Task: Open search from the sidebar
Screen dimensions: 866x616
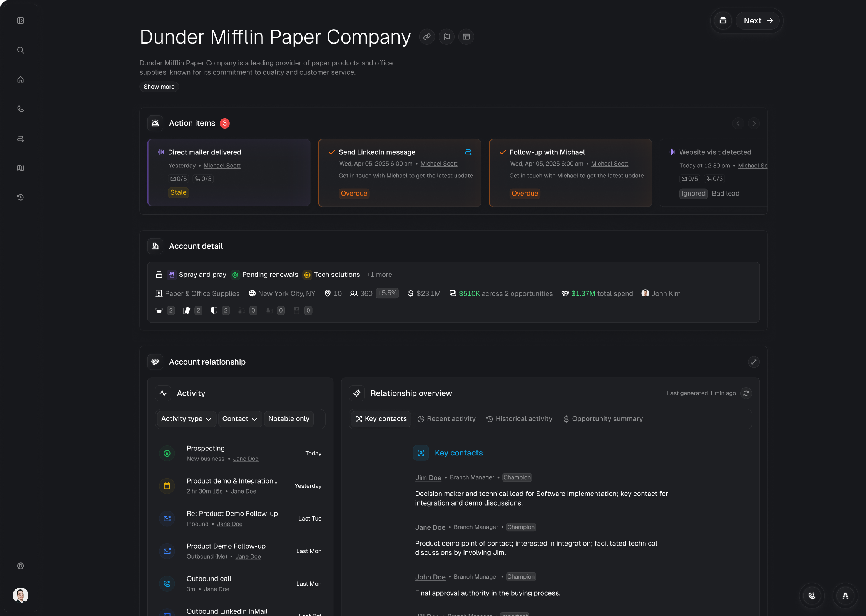Action: tap(21, 50)
